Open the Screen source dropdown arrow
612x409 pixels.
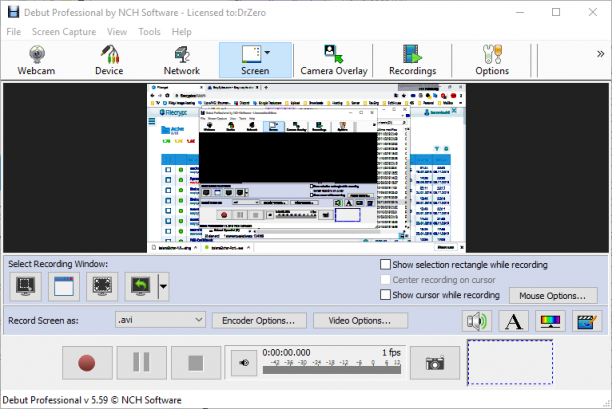pyautogui.click(x=267, y=52)
